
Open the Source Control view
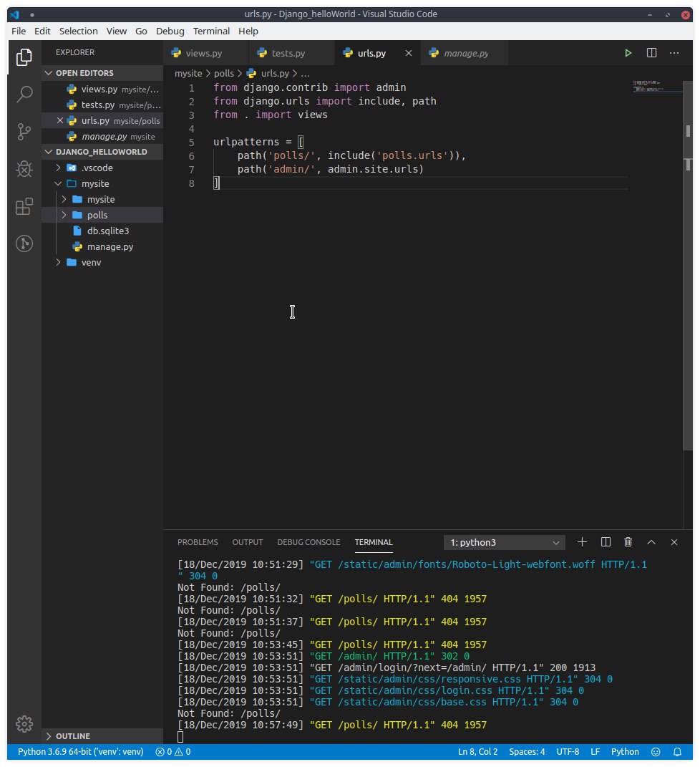(x=24, y=132)
